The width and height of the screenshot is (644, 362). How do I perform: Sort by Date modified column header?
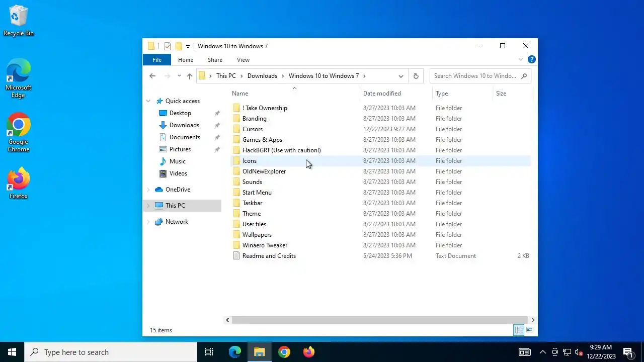[396, 94]
